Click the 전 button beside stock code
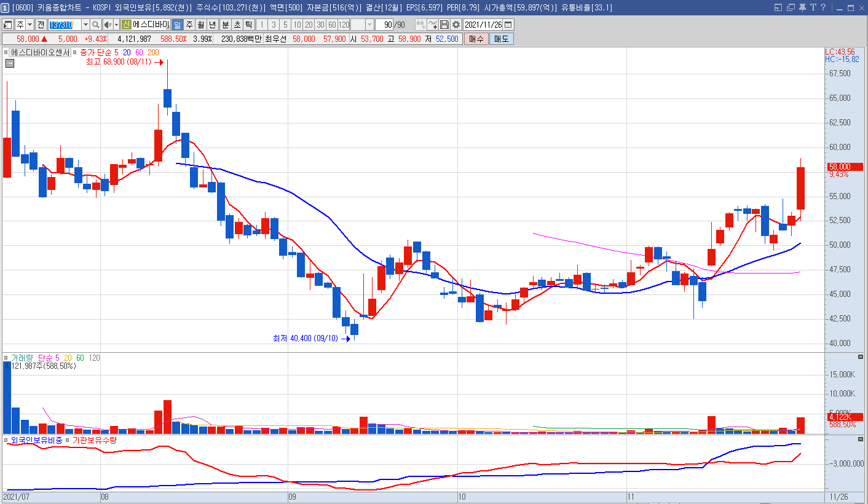868x504 pixels. [41, 25]
